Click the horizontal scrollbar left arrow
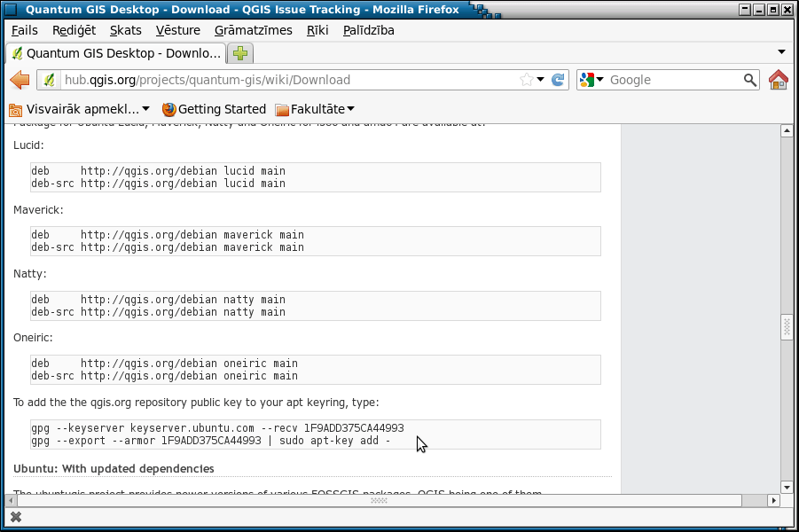The height and width of the screenshot is (532, 799). pos(11,500)
